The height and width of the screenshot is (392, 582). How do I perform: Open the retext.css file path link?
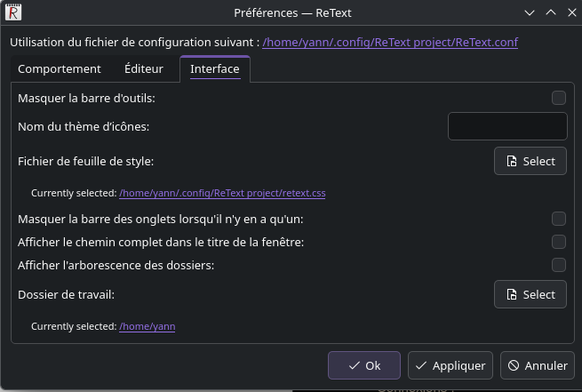222,192
